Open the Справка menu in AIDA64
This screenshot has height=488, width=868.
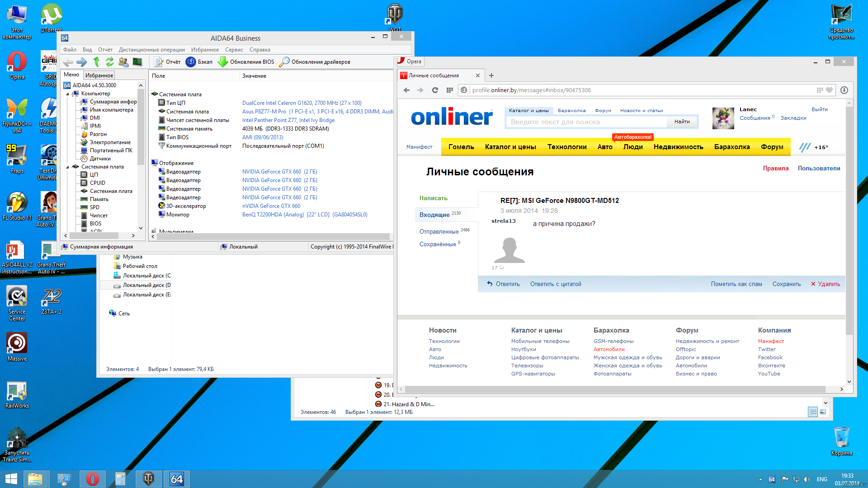(259, 50)
